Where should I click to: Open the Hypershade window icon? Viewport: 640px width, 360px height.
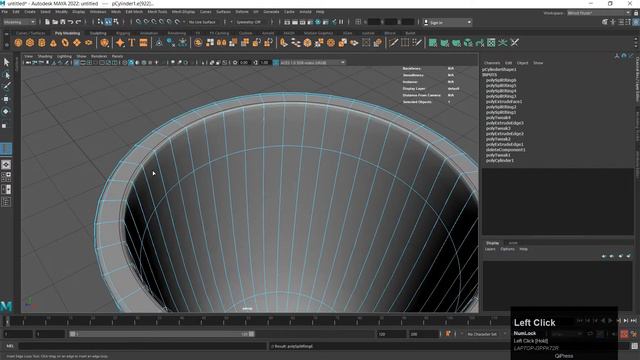point(318,22)
